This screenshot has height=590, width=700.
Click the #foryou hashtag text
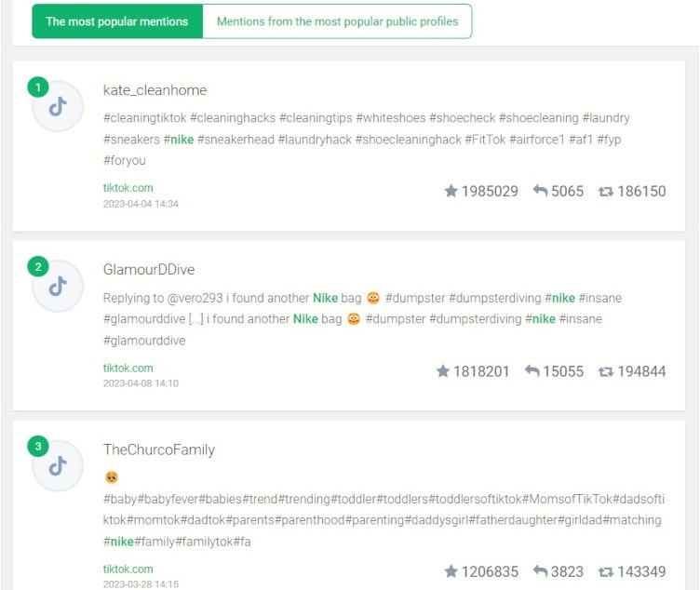tap(125, 160)
